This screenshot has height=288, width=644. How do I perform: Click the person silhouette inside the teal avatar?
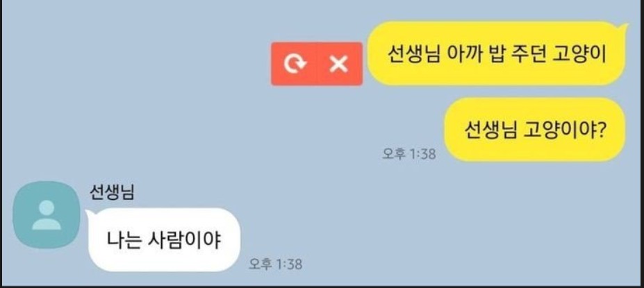[x=47, y=214]
